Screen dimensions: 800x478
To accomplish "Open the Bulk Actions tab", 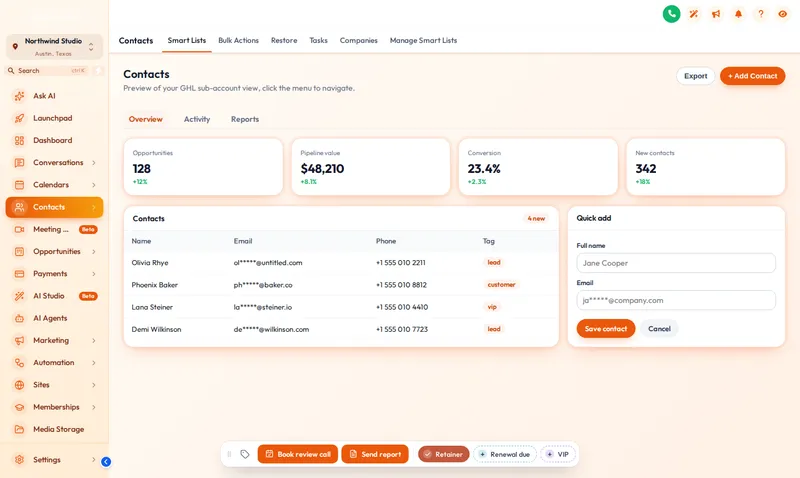I will pyautogui.click(x=238, y=40).
